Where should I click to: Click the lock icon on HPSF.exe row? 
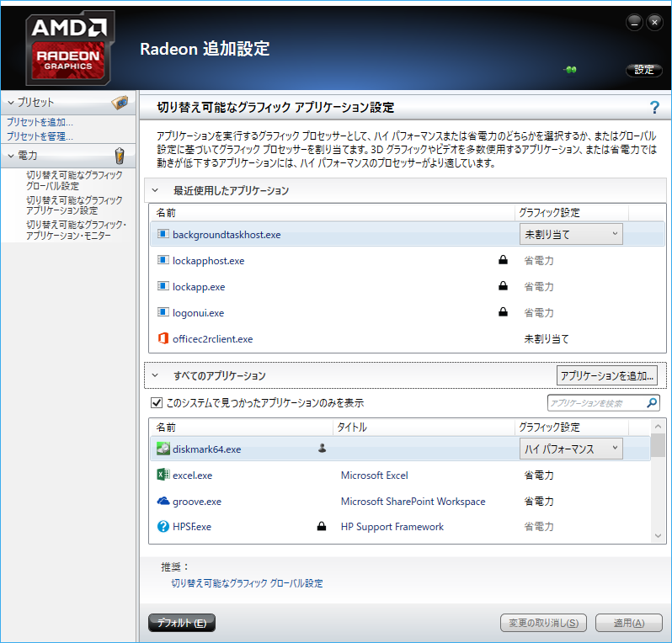click(x=322, y=526)
